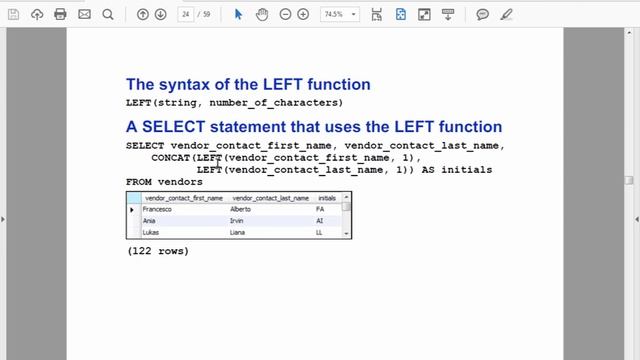Screen dimensions: 640x360
Task: Open the find text magnifier
Action: (x=108, y=15)
